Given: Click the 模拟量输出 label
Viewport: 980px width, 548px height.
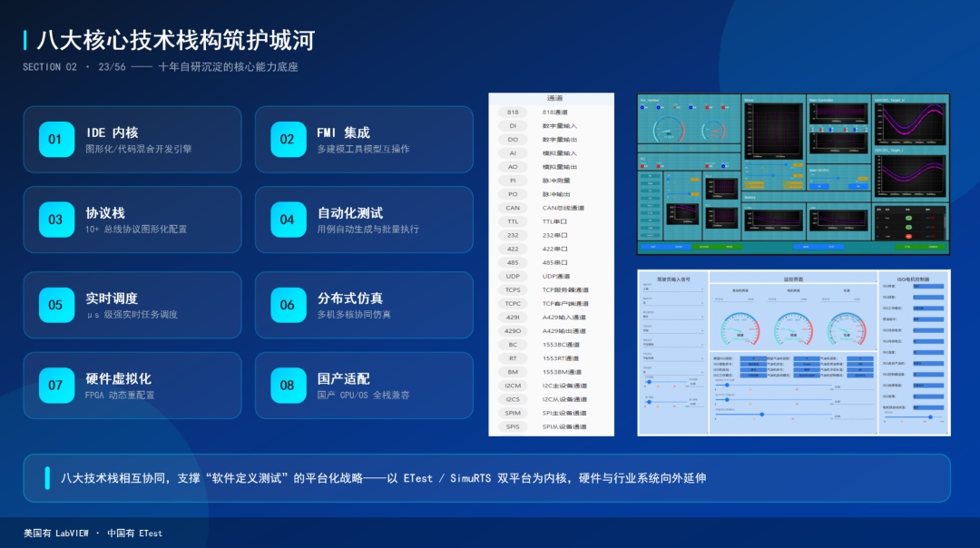Looking at the screenshot, I should pyautogui.click(x=559, y=167).
